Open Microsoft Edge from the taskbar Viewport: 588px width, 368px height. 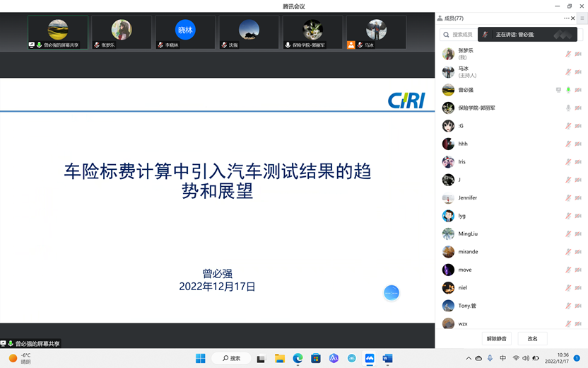coord(298,359)
